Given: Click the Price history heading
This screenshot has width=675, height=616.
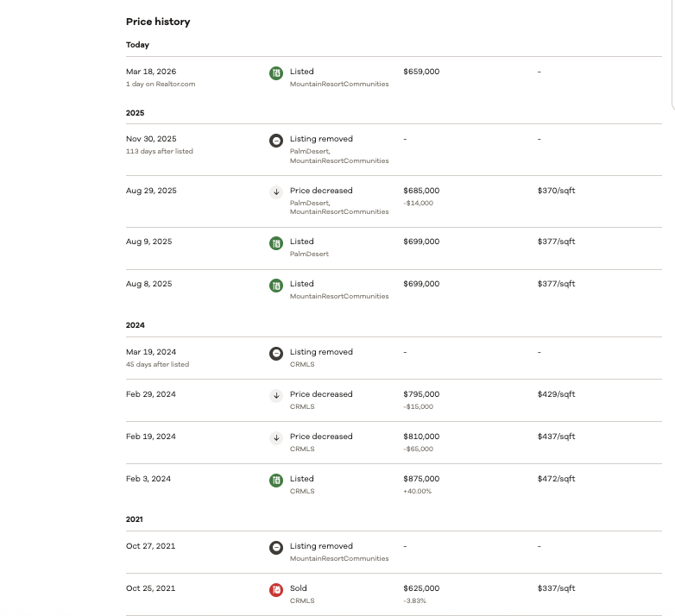Looking at the screenshot, I should (x=158, y=22).
